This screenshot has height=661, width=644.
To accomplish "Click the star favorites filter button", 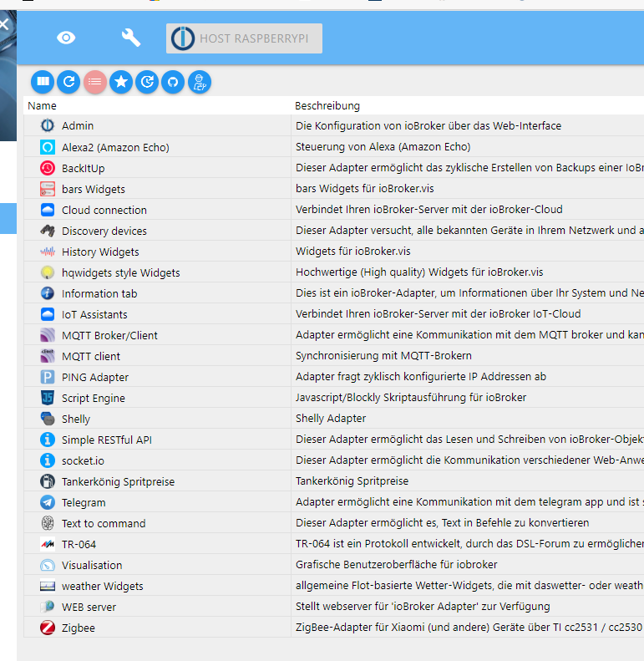I will (x=121, y=81).
